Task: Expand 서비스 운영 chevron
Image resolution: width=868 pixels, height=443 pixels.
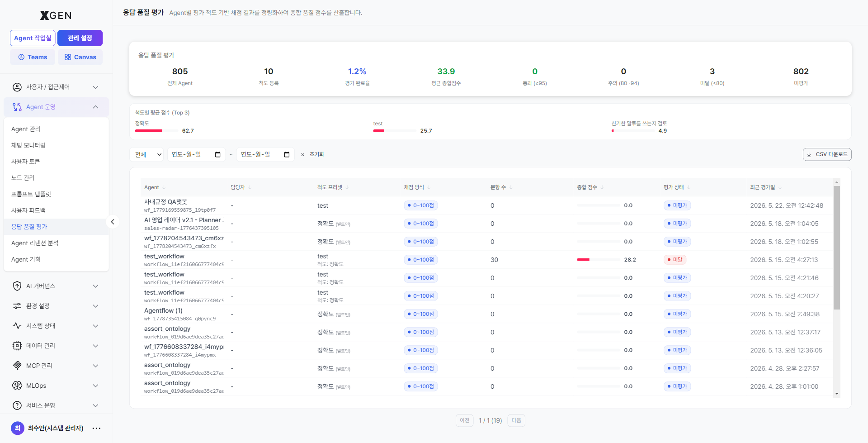Action: click(95, 405)
